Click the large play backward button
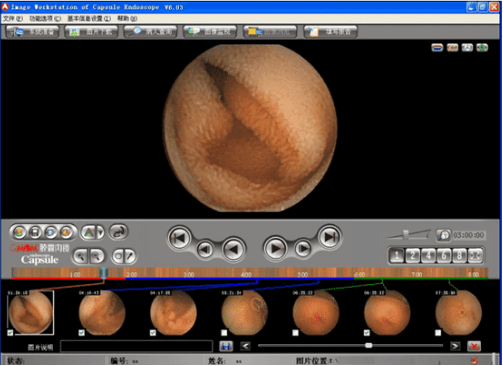Image resolution: width=503 pixels, height=366 pixels. (x=233, y=249)
